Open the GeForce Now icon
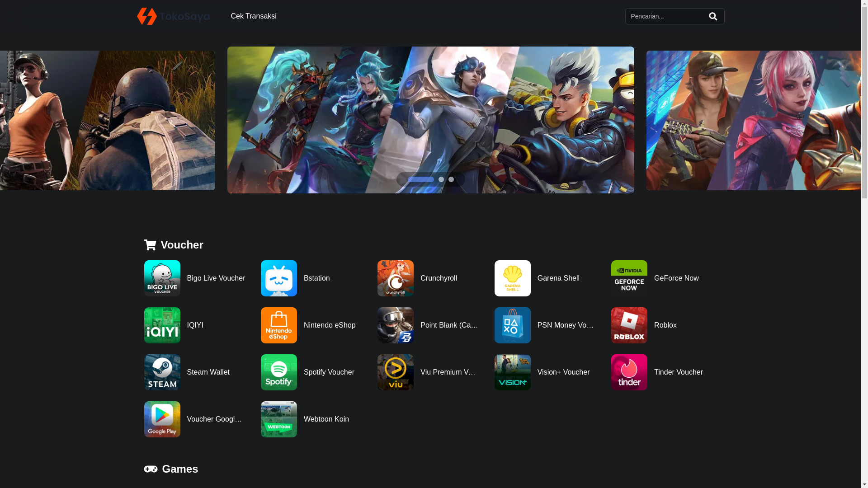This screenshot has width=868, height=488. pyautogui.click(x=629, y=278)
